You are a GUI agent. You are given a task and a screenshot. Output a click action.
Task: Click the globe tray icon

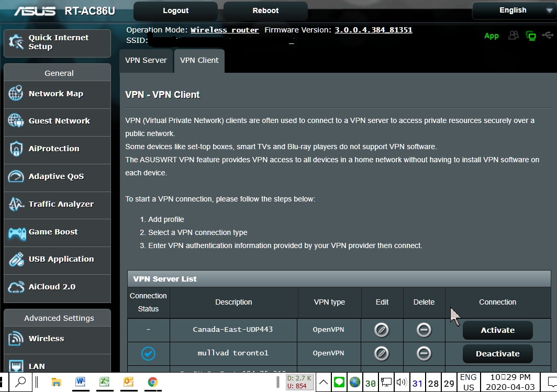pos(354,383)
